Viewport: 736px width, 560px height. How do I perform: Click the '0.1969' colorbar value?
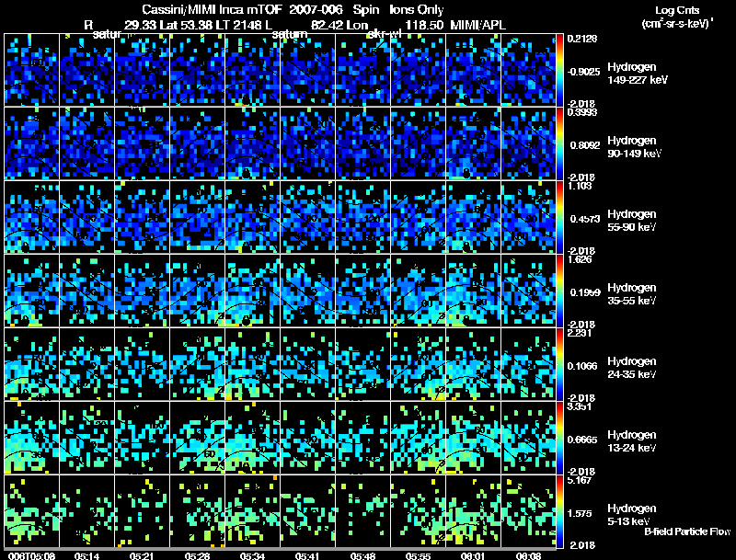(x=585, y=292)
